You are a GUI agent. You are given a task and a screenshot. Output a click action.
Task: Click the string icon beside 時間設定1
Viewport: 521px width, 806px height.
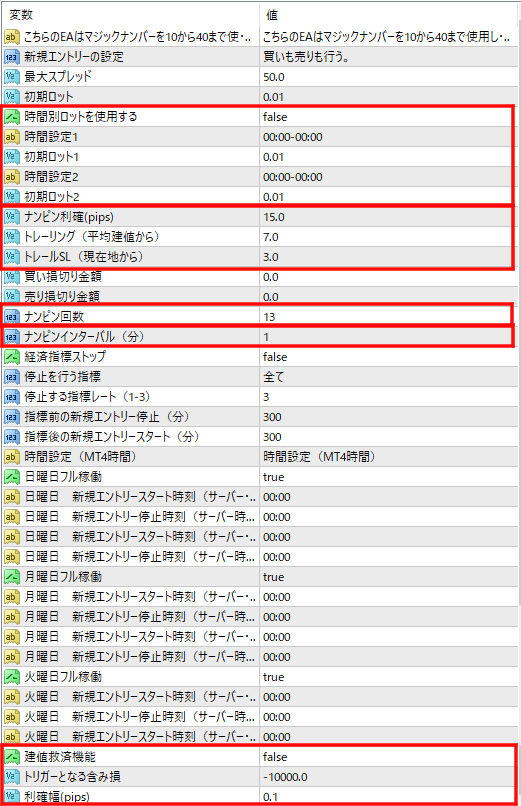[x=12, y=137]
